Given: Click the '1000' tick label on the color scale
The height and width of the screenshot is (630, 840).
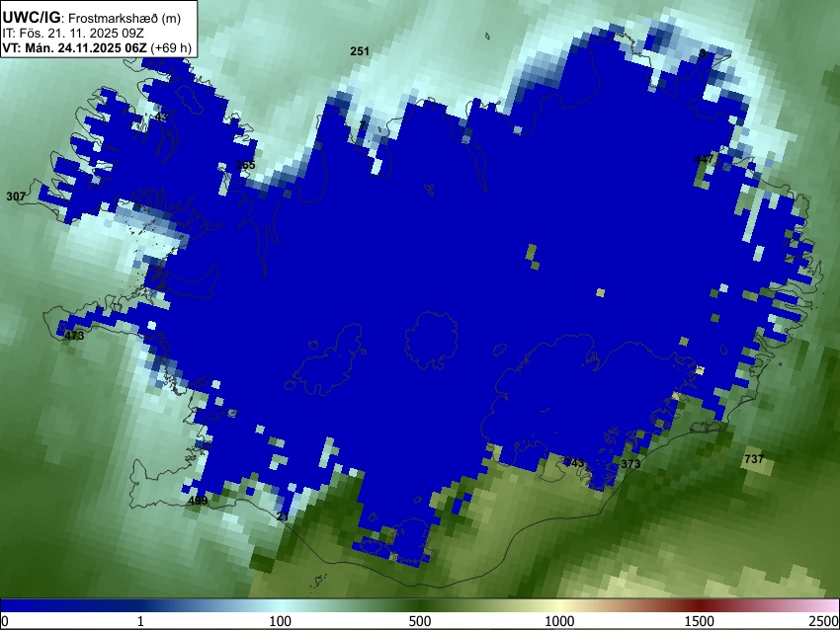Looking at the screenshot, I should coord(559,621).
